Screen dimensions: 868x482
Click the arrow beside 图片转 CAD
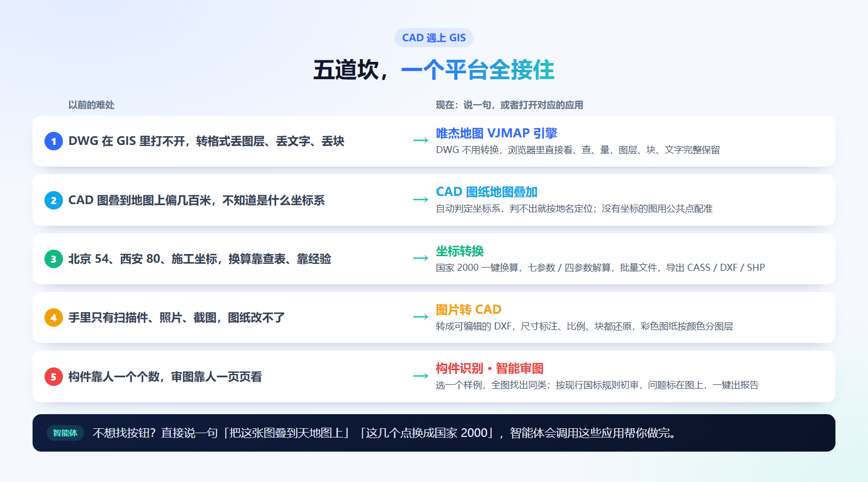pyautogui.click(x=420, y=317)
